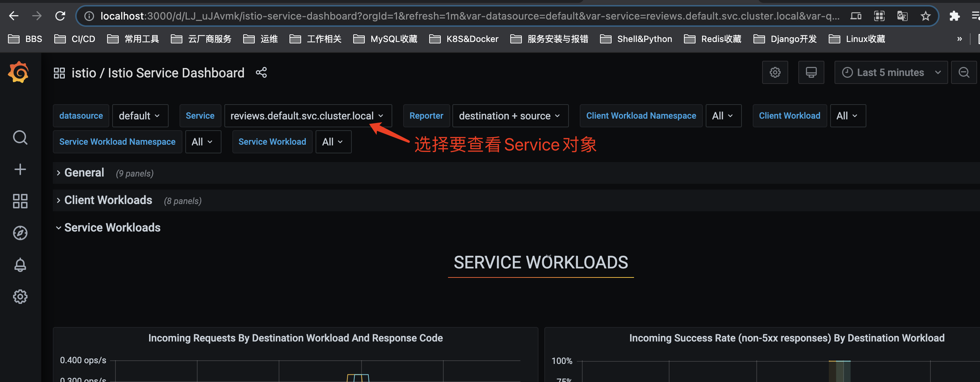Screen dimensions: 980x382
Task: Click the browser forward arrow
Action: coord(37,16)
